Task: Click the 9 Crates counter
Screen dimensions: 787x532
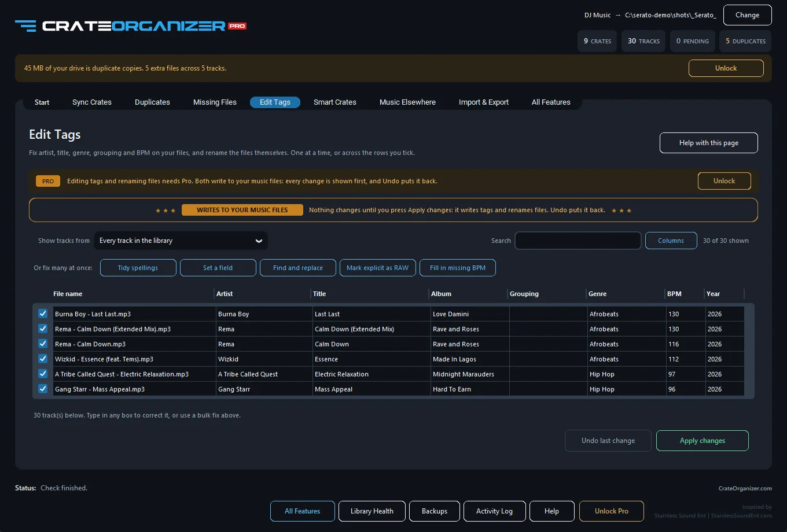Action: click(597, 41)
